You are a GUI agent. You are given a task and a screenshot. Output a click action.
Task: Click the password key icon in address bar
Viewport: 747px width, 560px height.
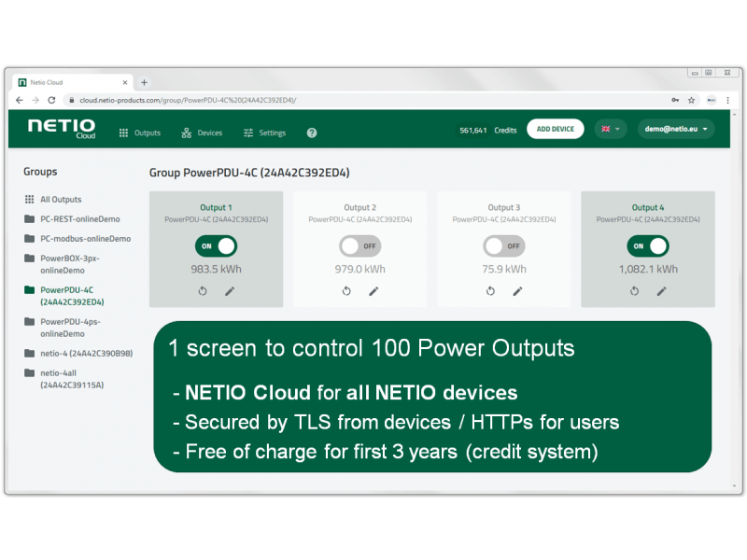(x=675, y=100)
